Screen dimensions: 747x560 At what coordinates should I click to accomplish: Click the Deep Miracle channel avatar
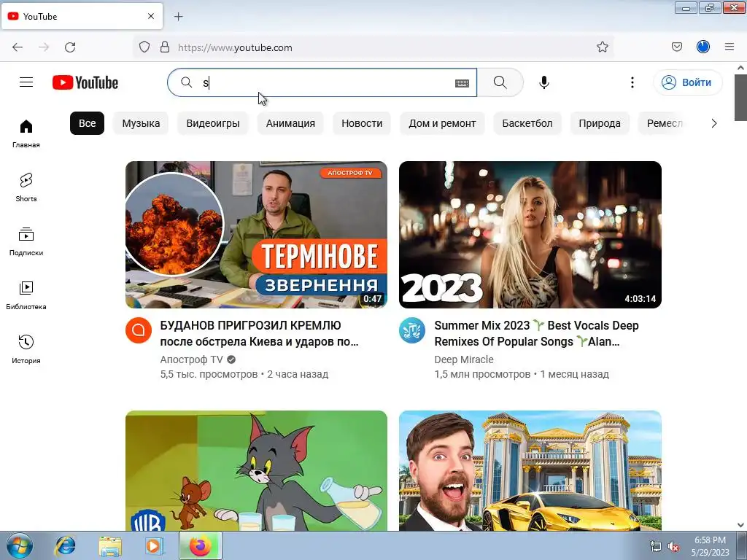click(412, 330)
